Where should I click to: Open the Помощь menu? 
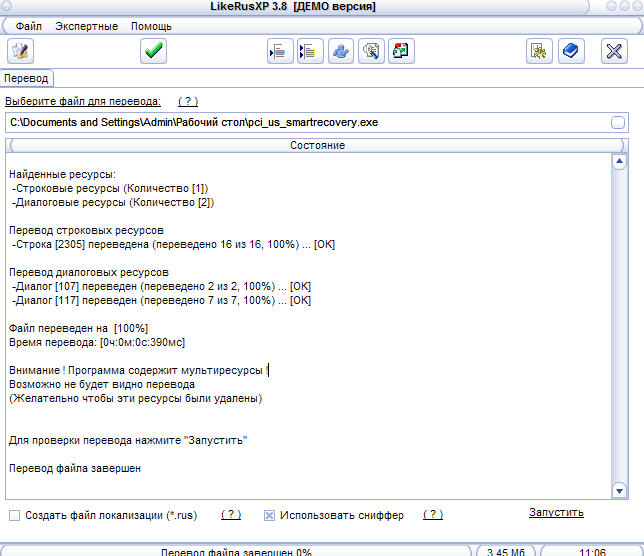click(x=151, y=26)
